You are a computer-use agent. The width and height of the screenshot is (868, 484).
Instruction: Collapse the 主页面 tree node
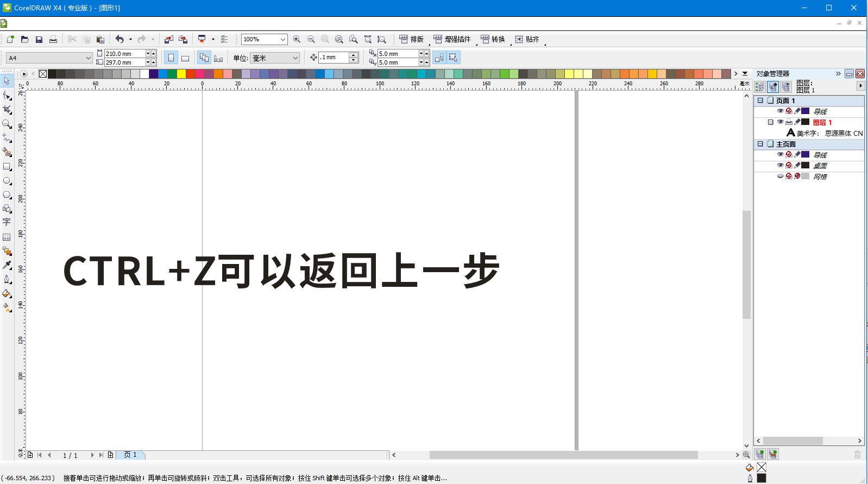[x=760, y=144]
